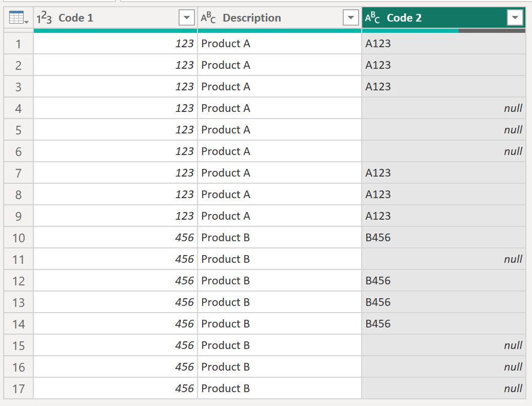Click the null Code 2 cell in row 6
This screenshot has width=532, height=406.
[x=444, y=151]
